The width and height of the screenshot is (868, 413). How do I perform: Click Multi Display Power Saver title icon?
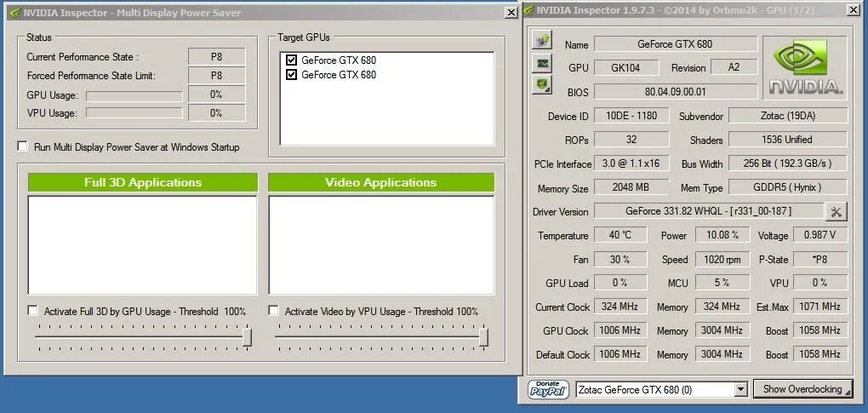pos(15,12)
